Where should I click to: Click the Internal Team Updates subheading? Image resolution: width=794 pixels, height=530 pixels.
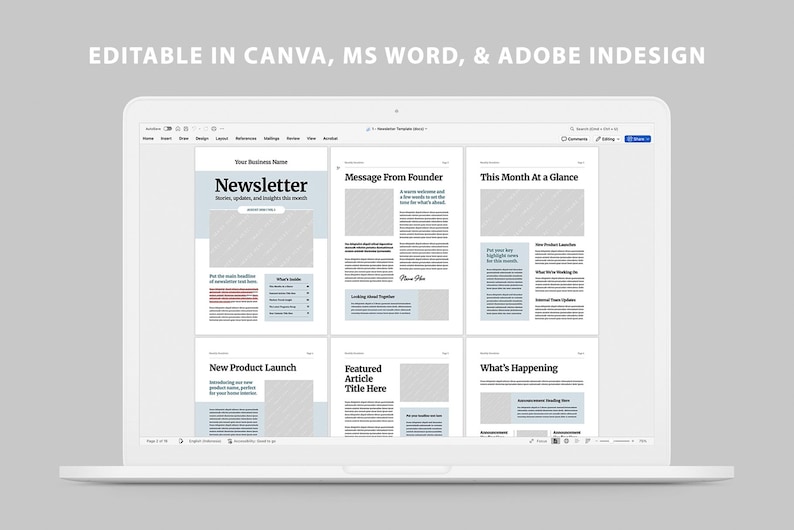coord(555,300)
